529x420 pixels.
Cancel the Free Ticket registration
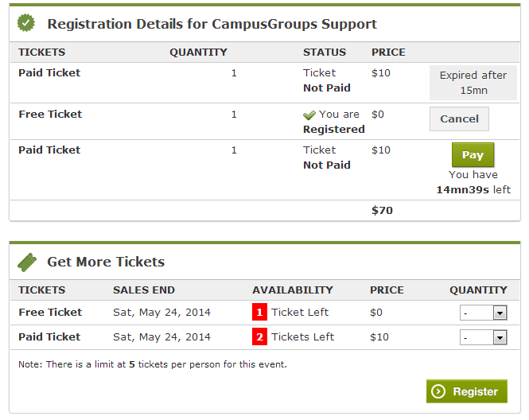pyautogui.click(x=459, y=119)
